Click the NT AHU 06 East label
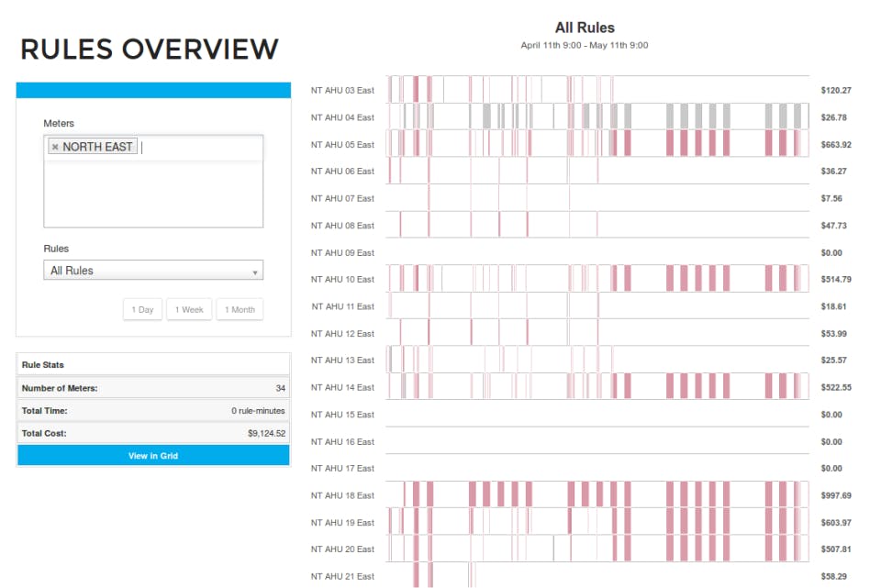 click(x=342, y=172)
